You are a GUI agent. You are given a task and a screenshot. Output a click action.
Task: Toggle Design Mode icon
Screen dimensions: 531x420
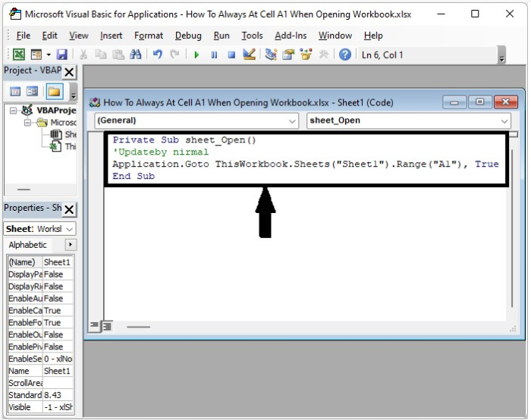250,55
